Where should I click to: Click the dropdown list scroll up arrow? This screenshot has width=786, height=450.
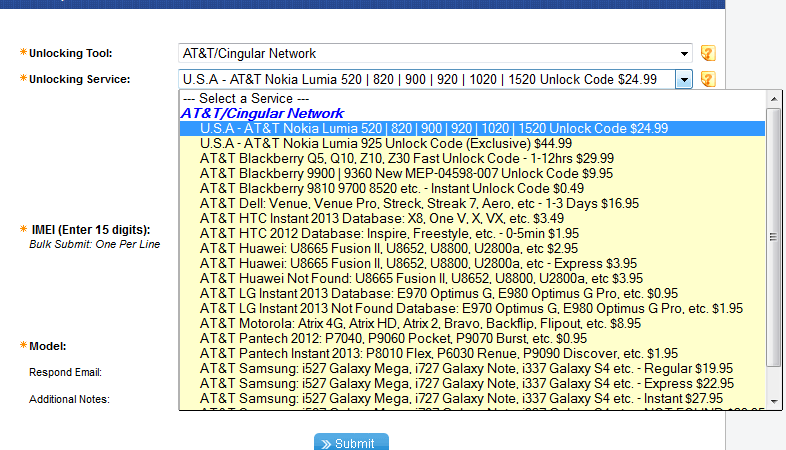click(x=774, y=99)
